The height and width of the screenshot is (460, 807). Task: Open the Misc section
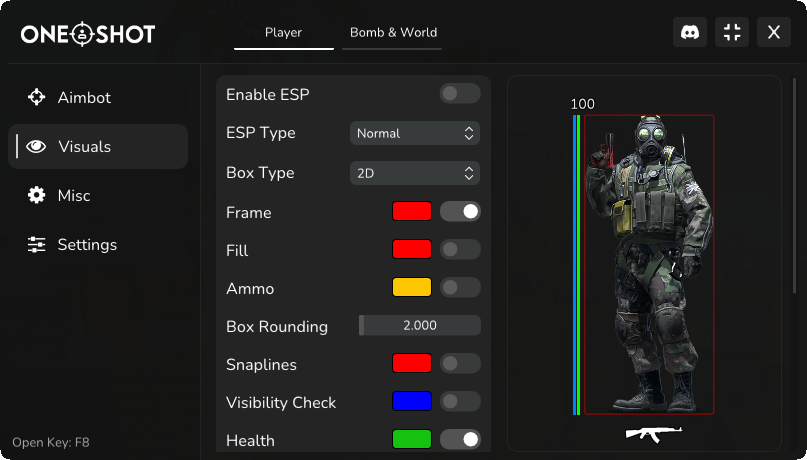(98, 196)
